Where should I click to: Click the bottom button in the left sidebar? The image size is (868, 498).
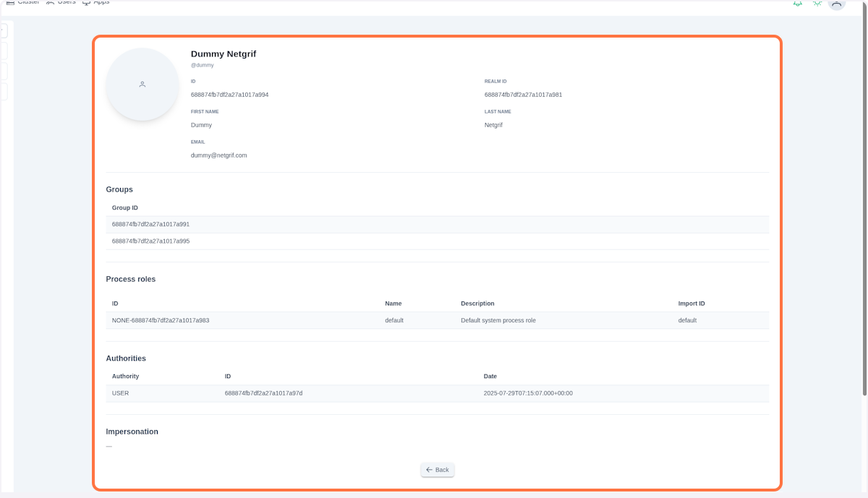[x=4, y=91]
